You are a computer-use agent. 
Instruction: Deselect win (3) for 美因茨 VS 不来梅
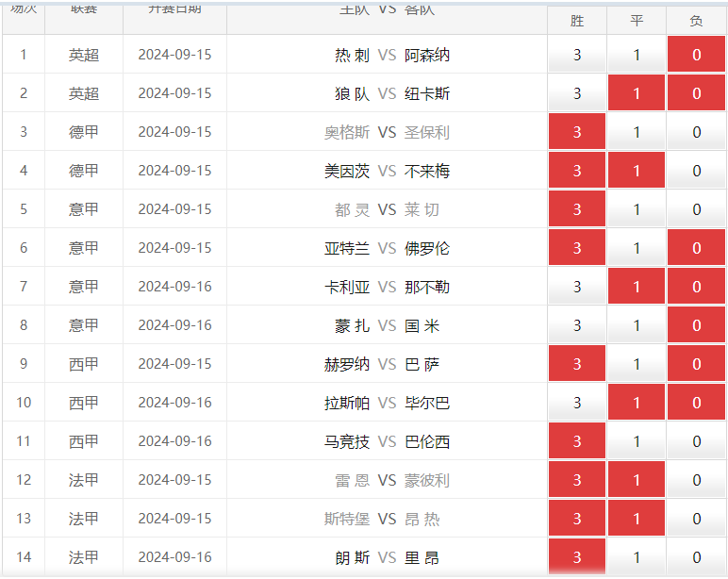577,171
